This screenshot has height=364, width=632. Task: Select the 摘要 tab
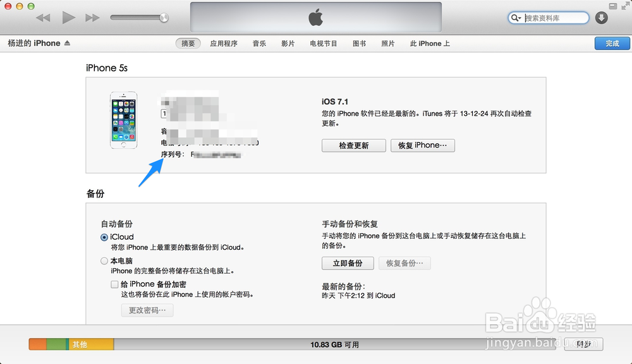[x=188, y=44]
